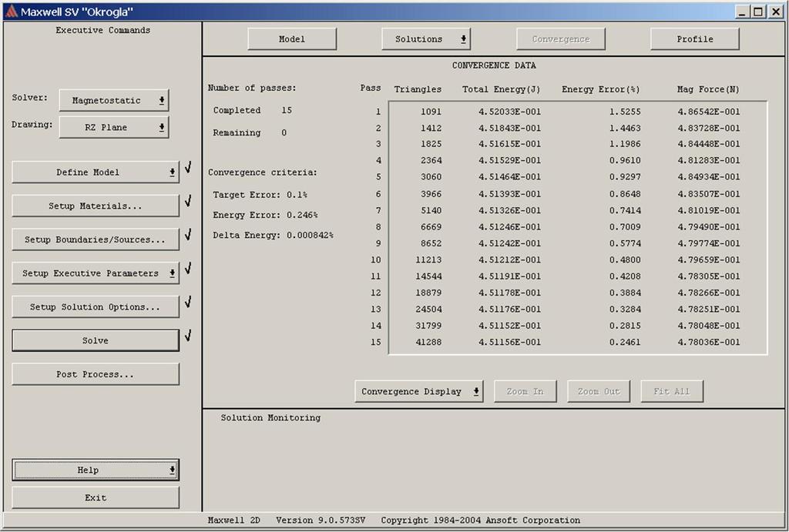Viewport: 789px width, 532px height.
Task: Click total energy 4.51843E-001 in pass 2
Action: click(509, 128)
